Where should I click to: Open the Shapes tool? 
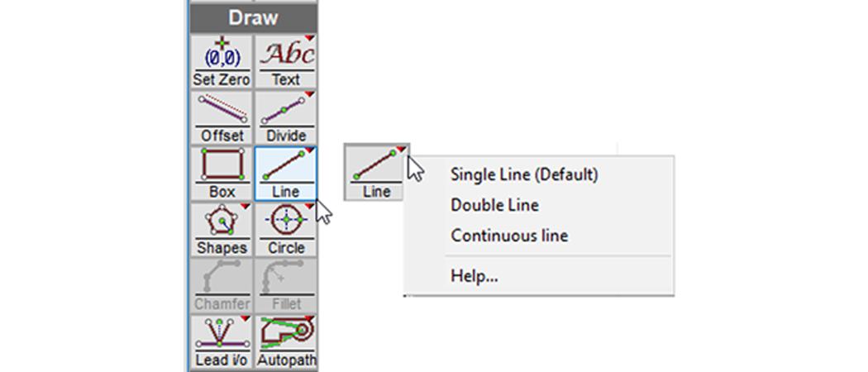[x=221, y=229]
